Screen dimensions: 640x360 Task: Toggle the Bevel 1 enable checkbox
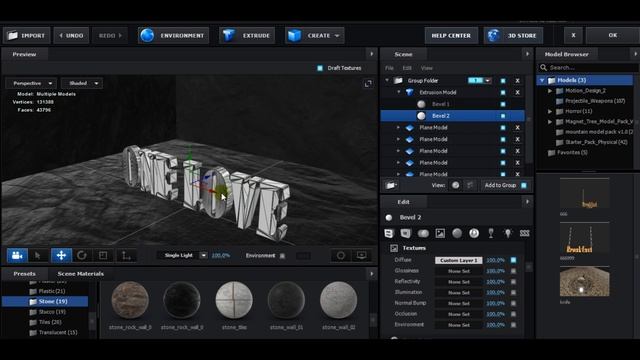[x=503, y=104]
